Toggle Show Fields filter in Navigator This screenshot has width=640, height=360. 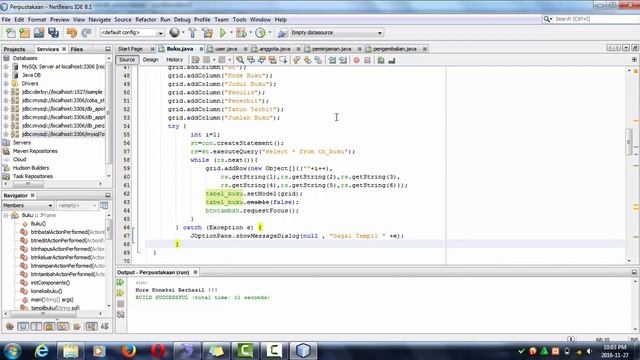coord(23,326)
